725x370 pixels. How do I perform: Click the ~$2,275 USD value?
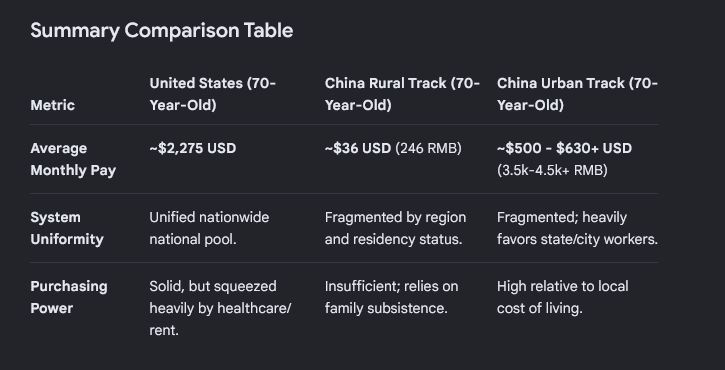pos(193,148)
